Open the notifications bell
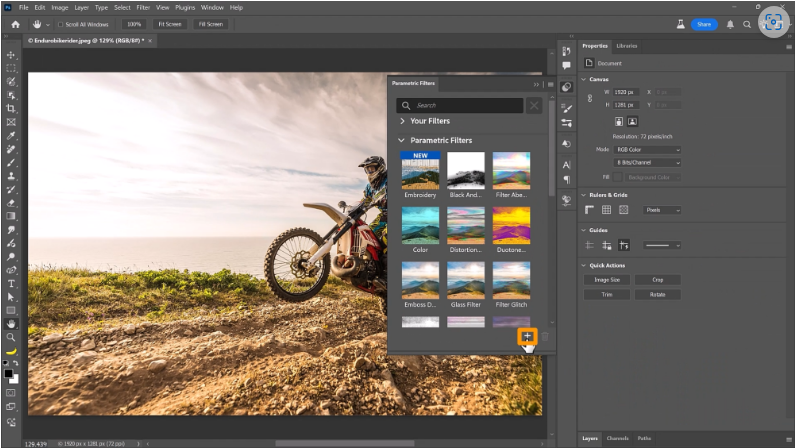 point(730,24)
